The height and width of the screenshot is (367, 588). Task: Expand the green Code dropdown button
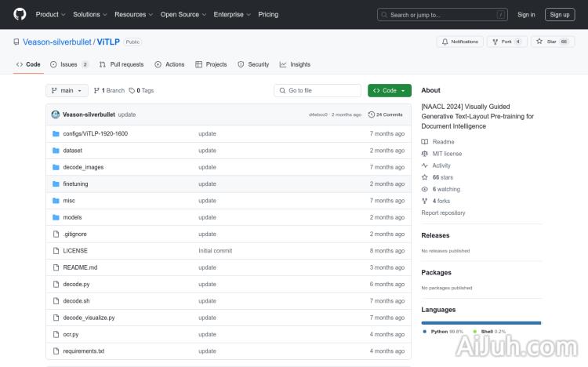pyautogui.click(x=390, y=91)
